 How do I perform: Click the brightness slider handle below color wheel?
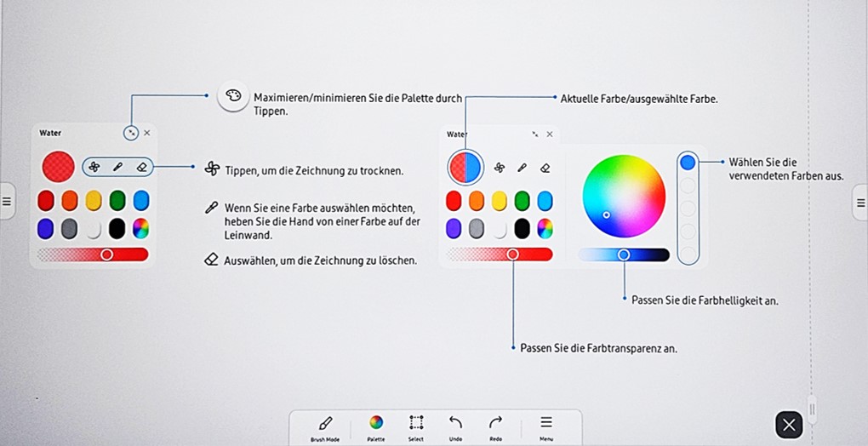pyautogui.click(x=624, y=254)
